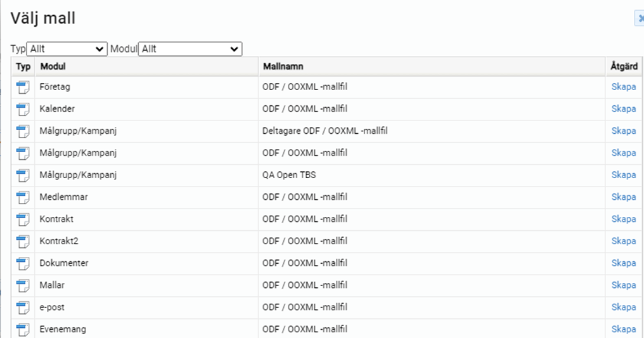Close the Välj mall dialog
The height and width of the screenshot is (338, 644).
pyautogui.click(x=639, y=19)
